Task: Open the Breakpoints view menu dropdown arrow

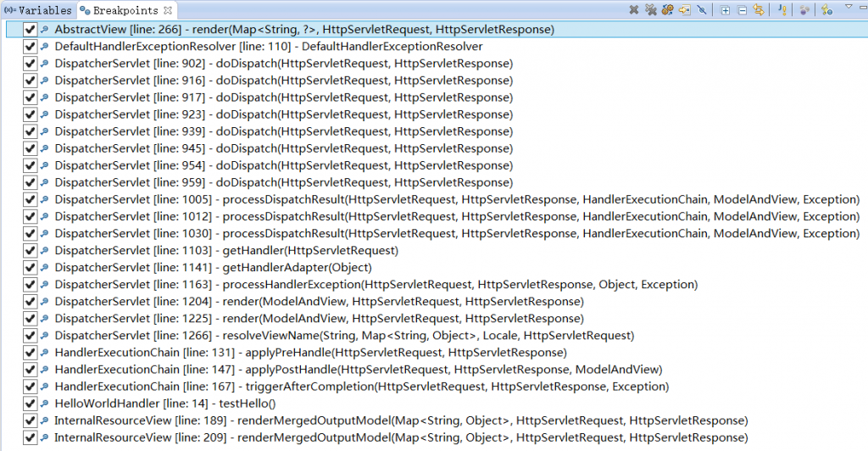Action: (x=849, y=7)
